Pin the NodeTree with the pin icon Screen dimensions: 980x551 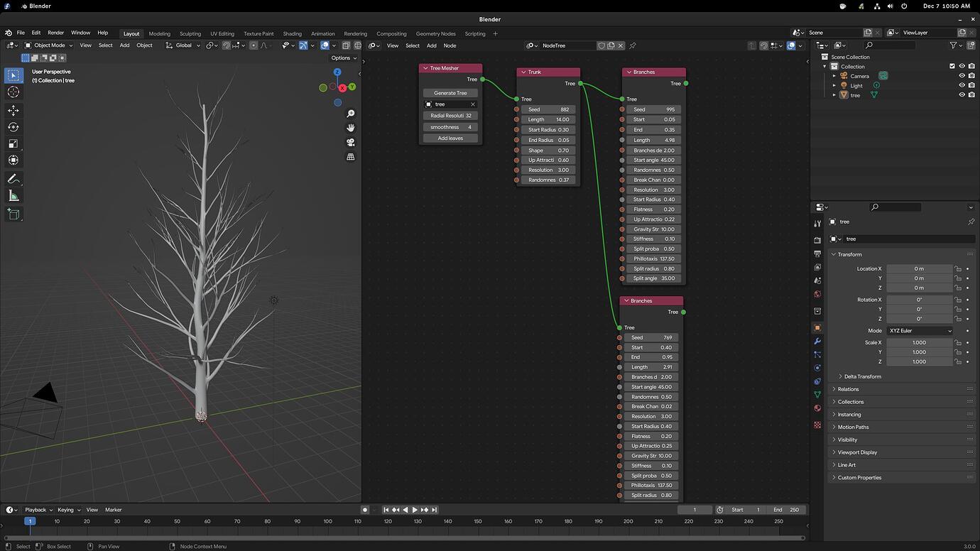coord(632,45)
